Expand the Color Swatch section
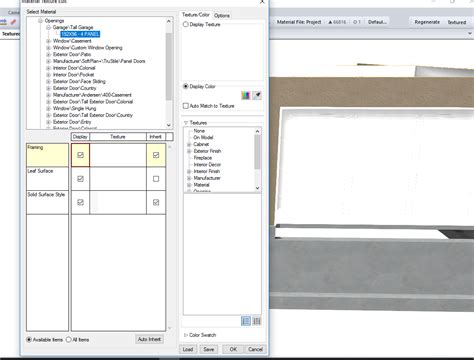 click(x=186, y=335)
